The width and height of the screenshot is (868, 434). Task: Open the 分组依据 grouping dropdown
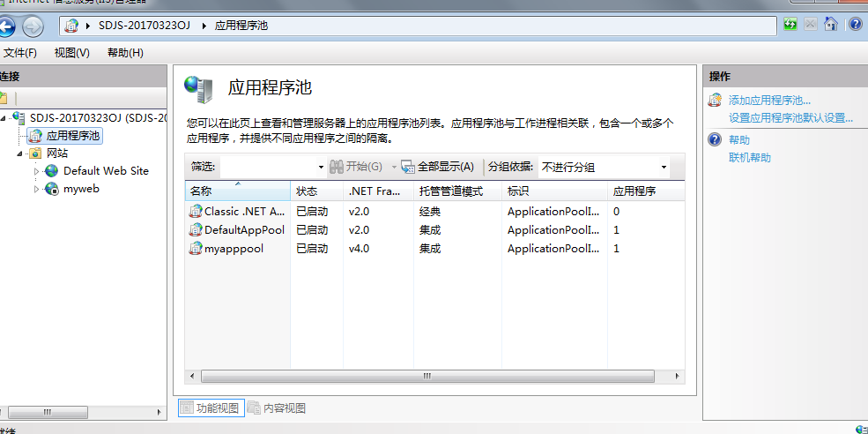(664, 168)
